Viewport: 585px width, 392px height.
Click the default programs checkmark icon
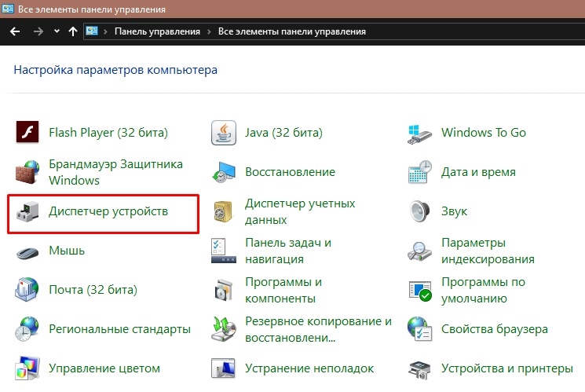click(x=420, y=291)
